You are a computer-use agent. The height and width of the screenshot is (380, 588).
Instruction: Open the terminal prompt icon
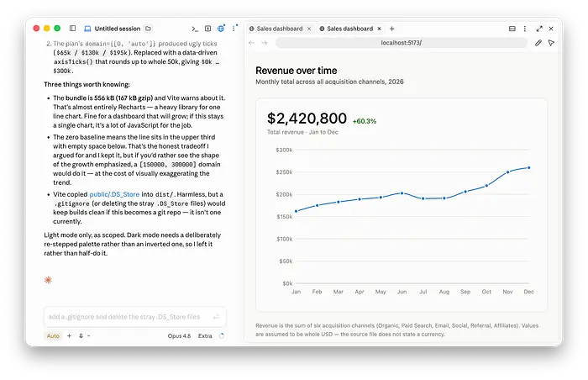(x=195, y=29)
